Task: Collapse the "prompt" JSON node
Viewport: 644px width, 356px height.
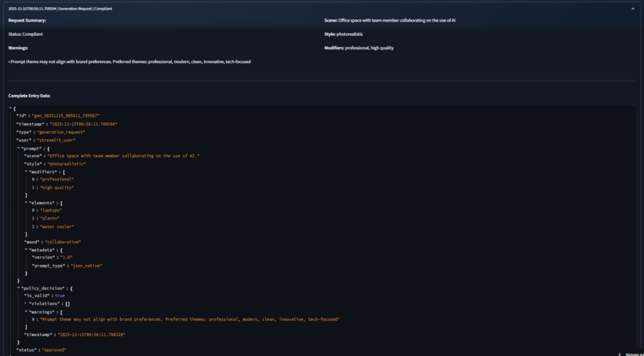Action: (x=18, y=148)
